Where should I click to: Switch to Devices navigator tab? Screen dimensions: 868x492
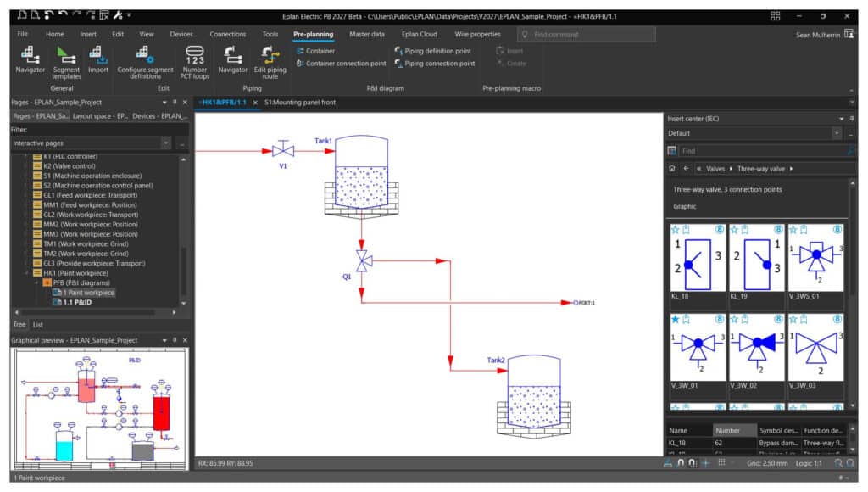coord(159,116)
